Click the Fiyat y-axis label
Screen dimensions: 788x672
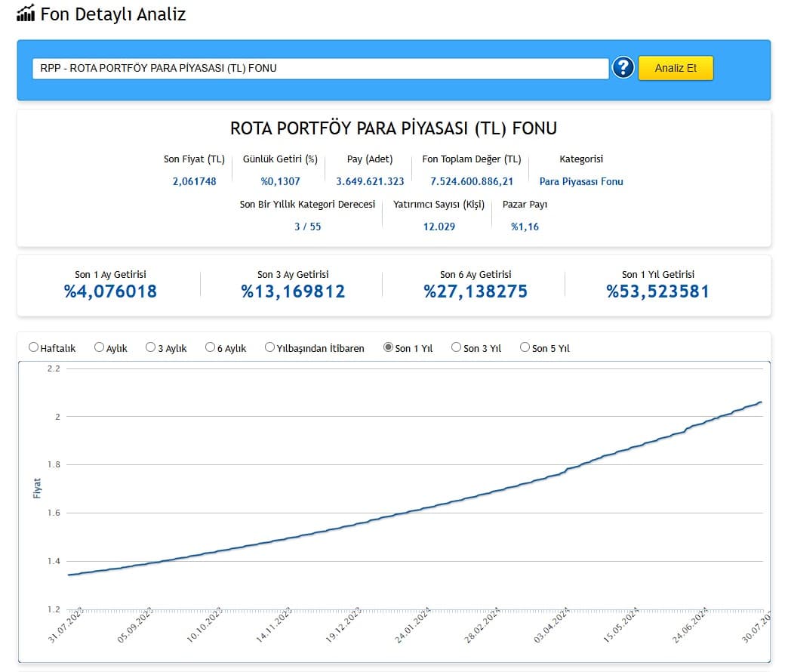37,488
